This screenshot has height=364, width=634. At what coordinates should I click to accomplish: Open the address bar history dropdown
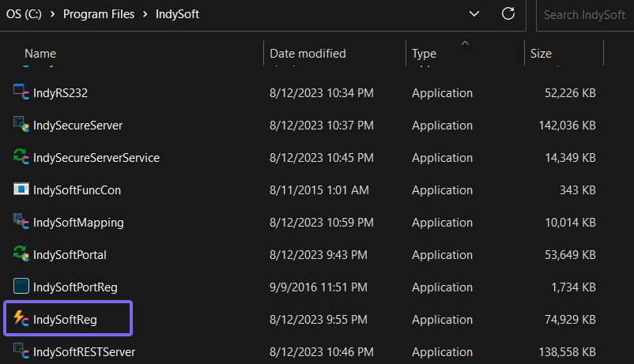[x=474, y=14]
